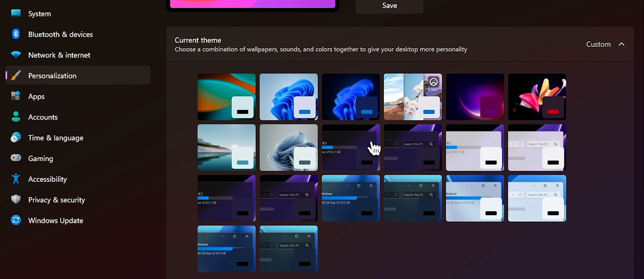Viewport: 644px width, 279px height.
Task: Apply the dark blue Windows bloom theme
Action: click(350, 96)
